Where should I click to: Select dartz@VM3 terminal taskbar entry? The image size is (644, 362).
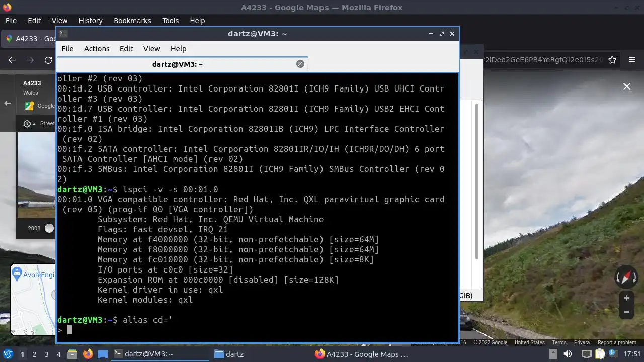click(160, 354)
